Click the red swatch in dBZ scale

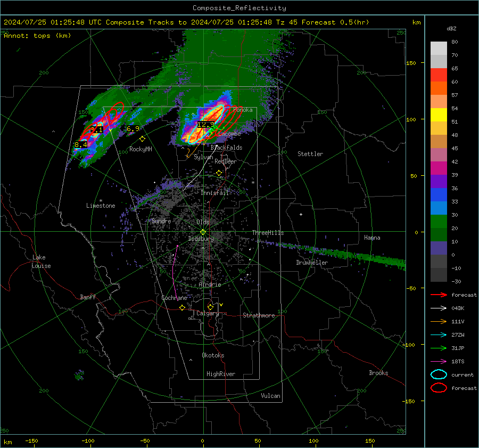click(x=439, y=75)
